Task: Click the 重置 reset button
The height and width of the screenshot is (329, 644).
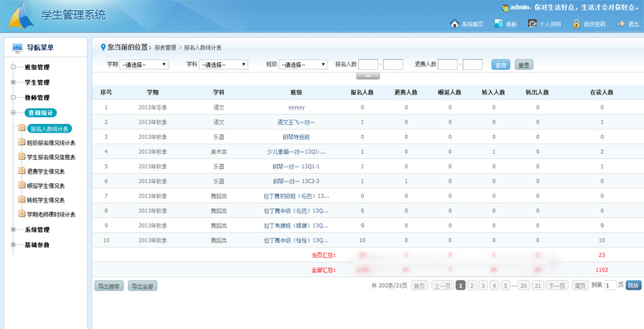Action: tap(524, 64)
